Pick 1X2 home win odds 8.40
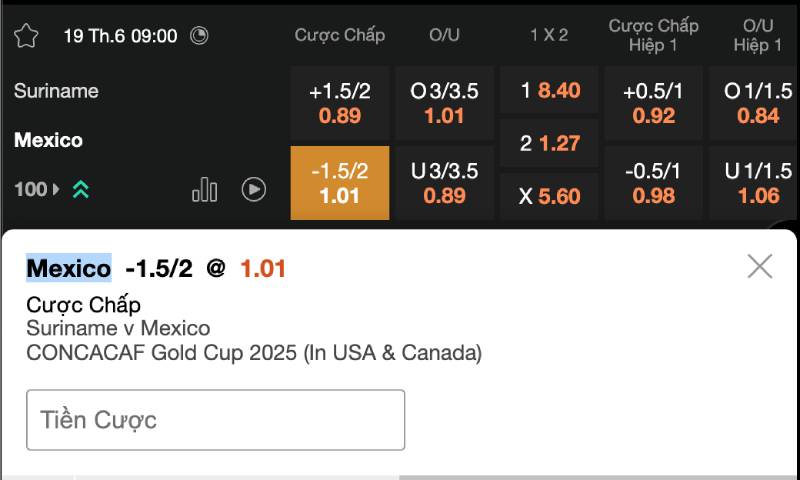 pyautogui.click(x=549, y=91)
